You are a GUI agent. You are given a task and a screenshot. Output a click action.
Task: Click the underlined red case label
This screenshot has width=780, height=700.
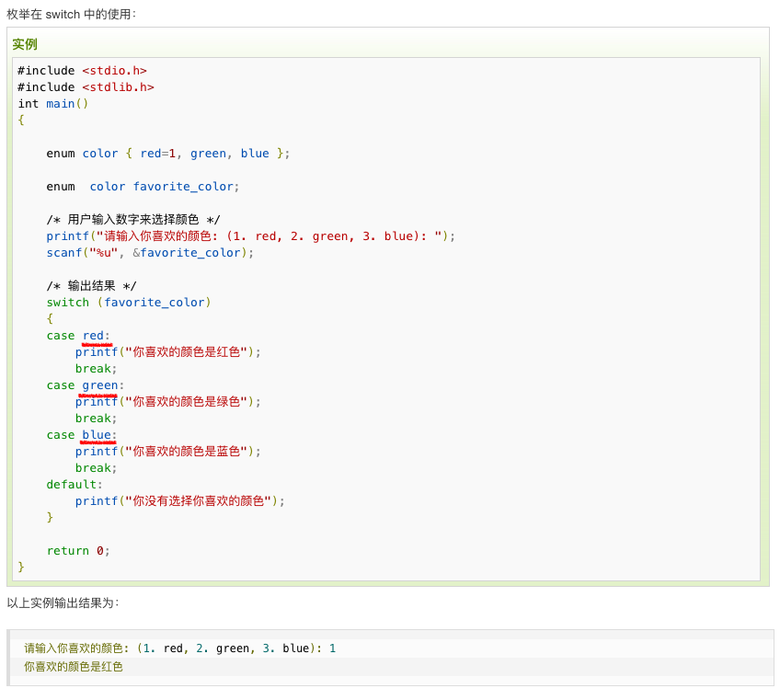point(94,336)
